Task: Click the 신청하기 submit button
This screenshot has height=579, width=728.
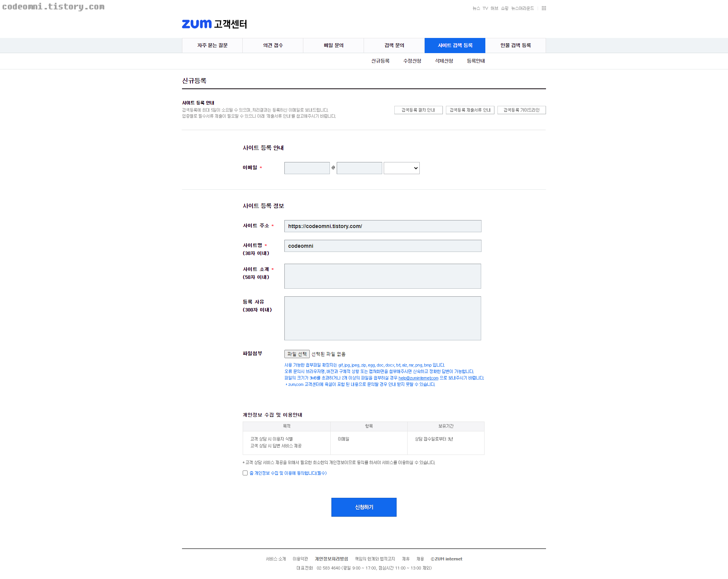Action: (x=364, y=507)
